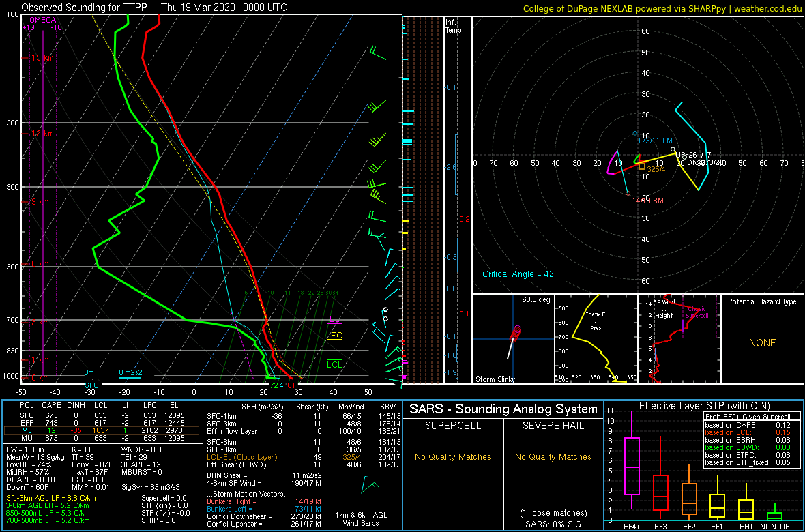Click the Eff Shear (EBWD) row
Image resolution: width=805 pixels, height=532 pixels.
point(303,464)
